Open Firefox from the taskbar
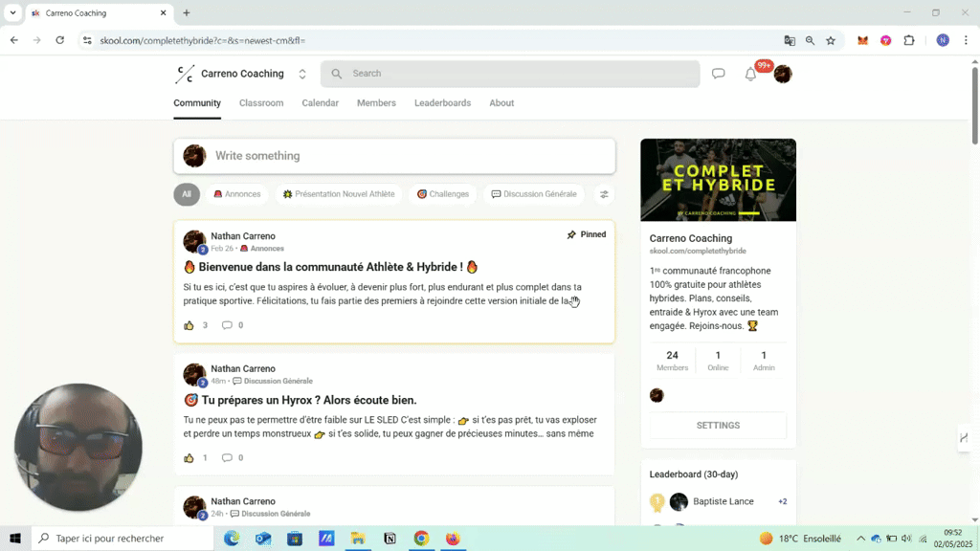The height and width of the screenshot is (551, 980). pos(453,539)
